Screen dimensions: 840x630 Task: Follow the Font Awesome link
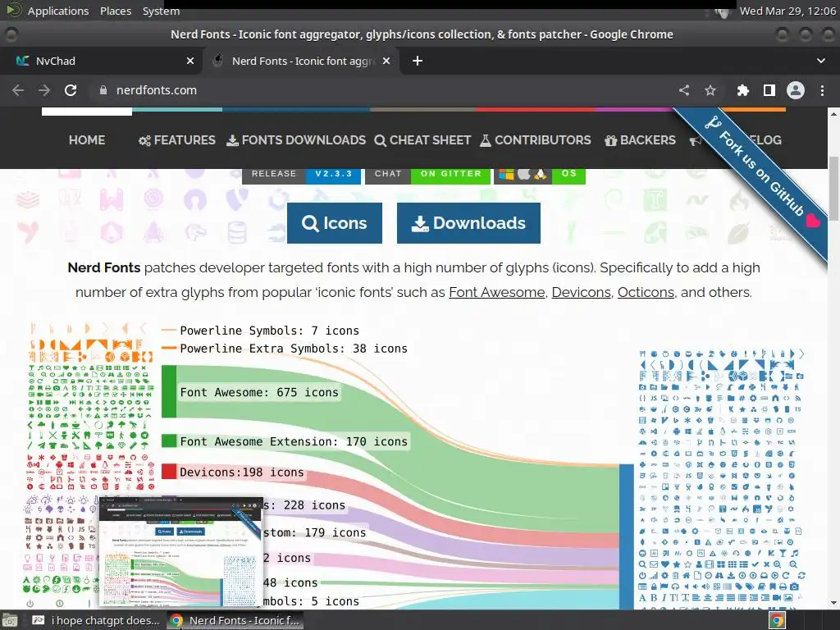496,293
